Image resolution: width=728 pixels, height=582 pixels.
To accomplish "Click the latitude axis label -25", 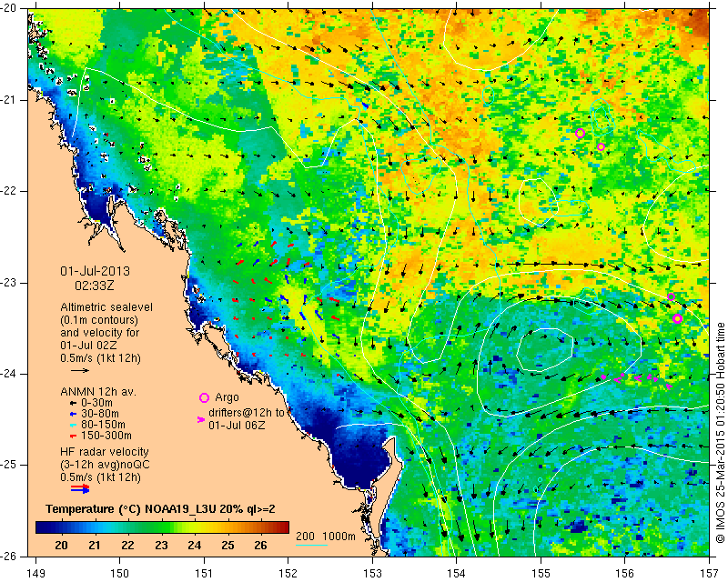I will pos(9,465).
